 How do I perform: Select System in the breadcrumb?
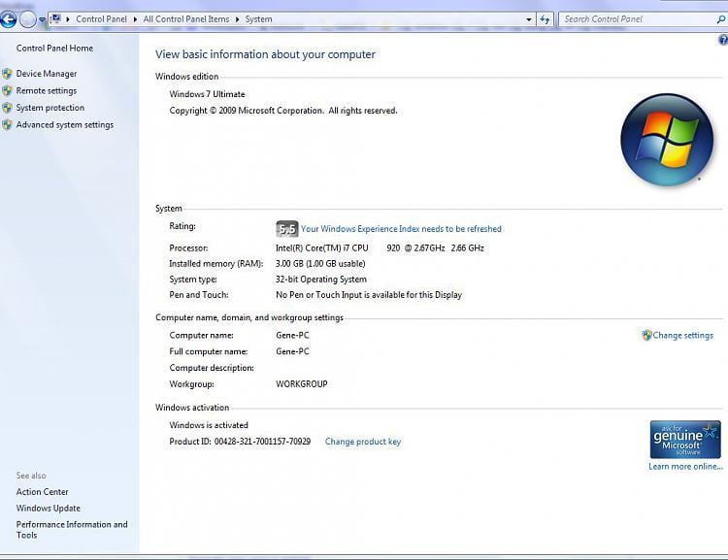coord(258,19)
